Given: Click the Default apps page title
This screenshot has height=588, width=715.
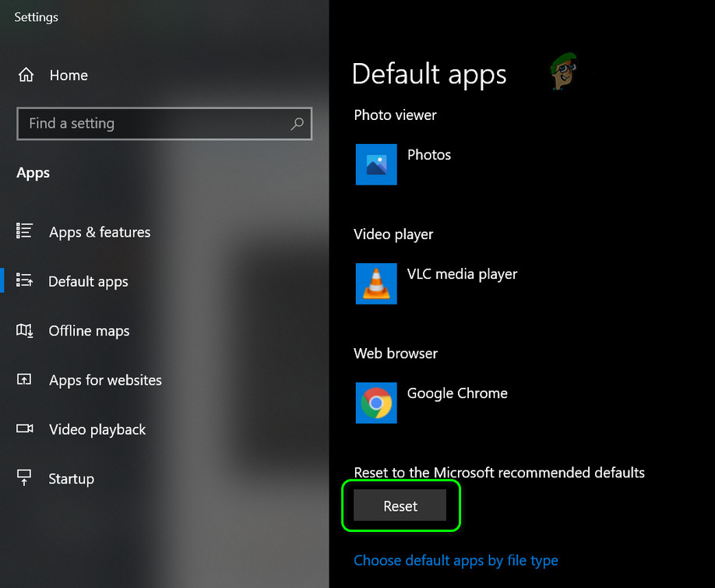Looking at the screenshot, I should tap(429, 75).
